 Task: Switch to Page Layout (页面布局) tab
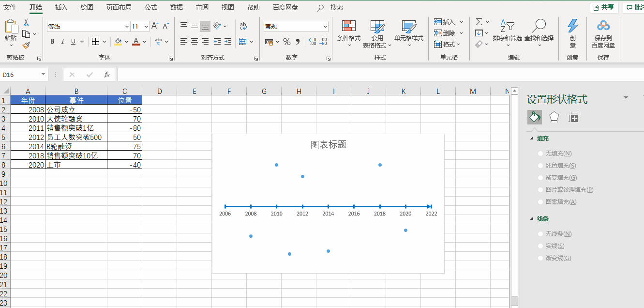[x=119, y=7]
